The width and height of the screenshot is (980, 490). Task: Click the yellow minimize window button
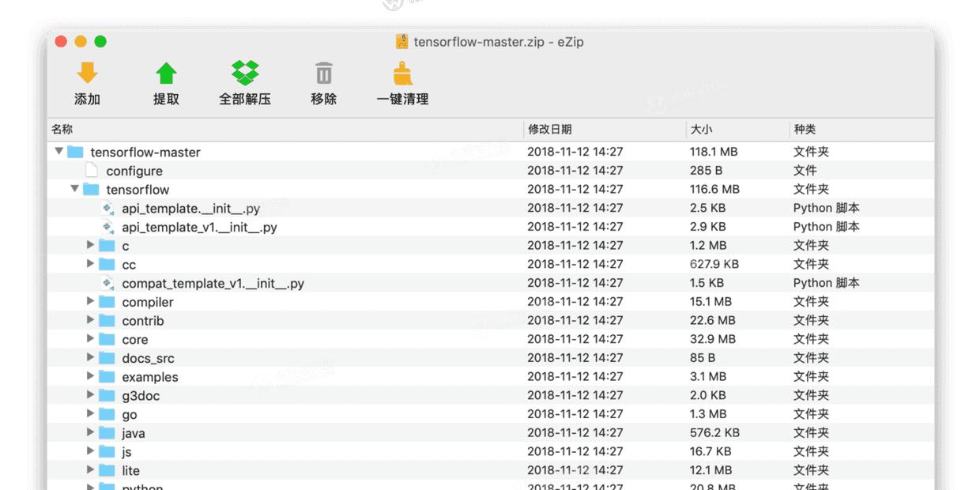click(x=81, y=42)
